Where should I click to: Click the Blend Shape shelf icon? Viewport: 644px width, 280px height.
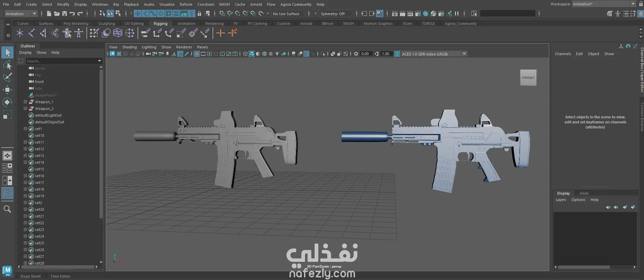pos(106,33)
